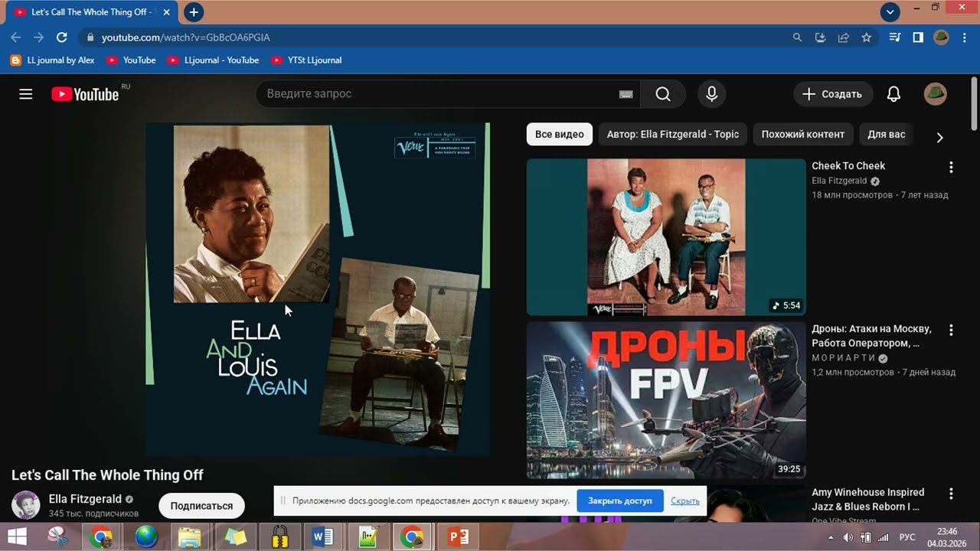Open File Explorer from taskbar
This screenshot has height=551, width=980.
point(189,537)
